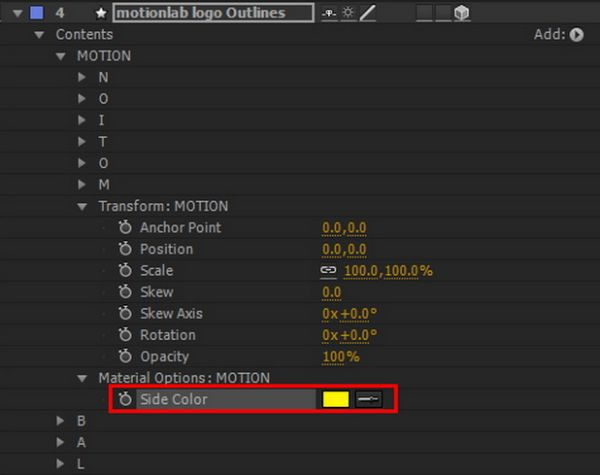Image resolution: width=600 pixels, height=475 pixels.
Task: Enable the 3D Layer cube switch
Action: (462, 13)
